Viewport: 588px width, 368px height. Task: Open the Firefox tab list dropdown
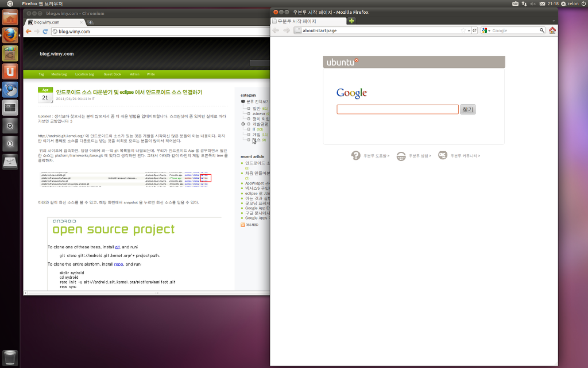click(554, 21)
